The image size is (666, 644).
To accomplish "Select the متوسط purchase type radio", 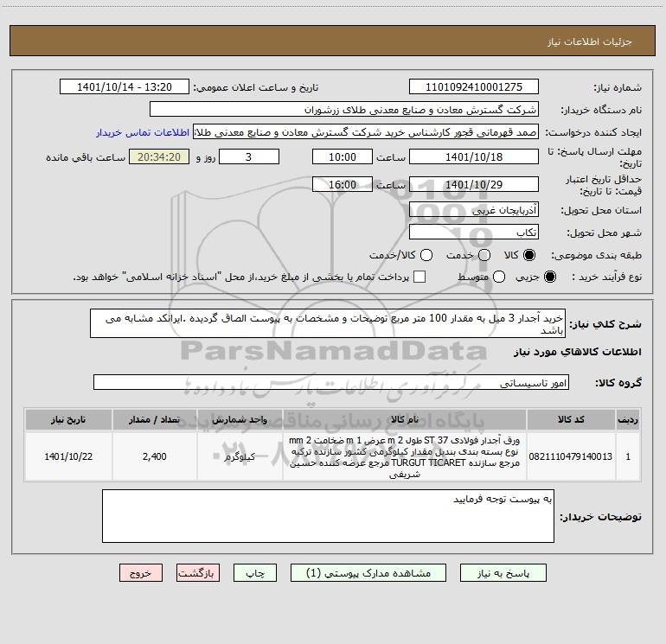I will click(x=499, y=277).
